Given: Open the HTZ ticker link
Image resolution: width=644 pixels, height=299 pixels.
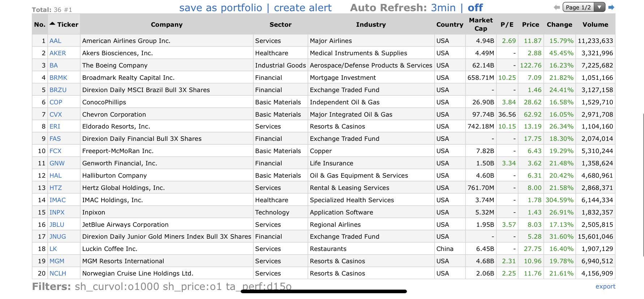Looking at the screenshot, I should click(56, 188).
